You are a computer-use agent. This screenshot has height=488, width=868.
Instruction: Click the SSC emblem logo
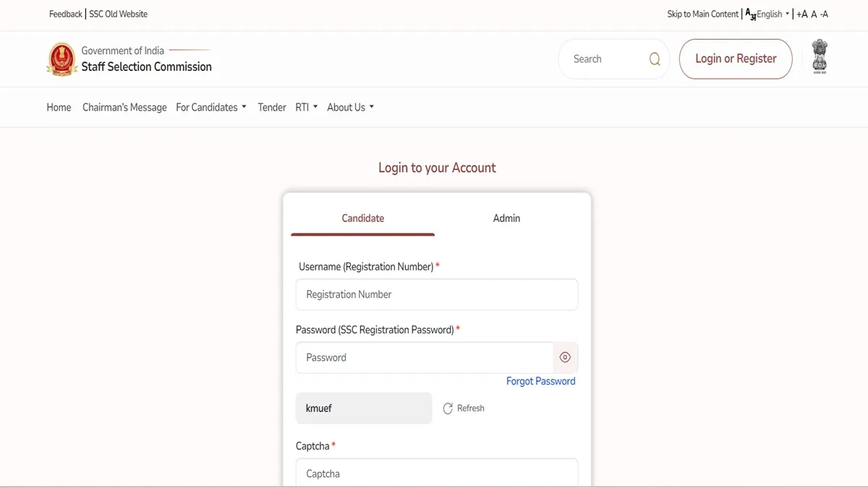[x=61, y=59]
